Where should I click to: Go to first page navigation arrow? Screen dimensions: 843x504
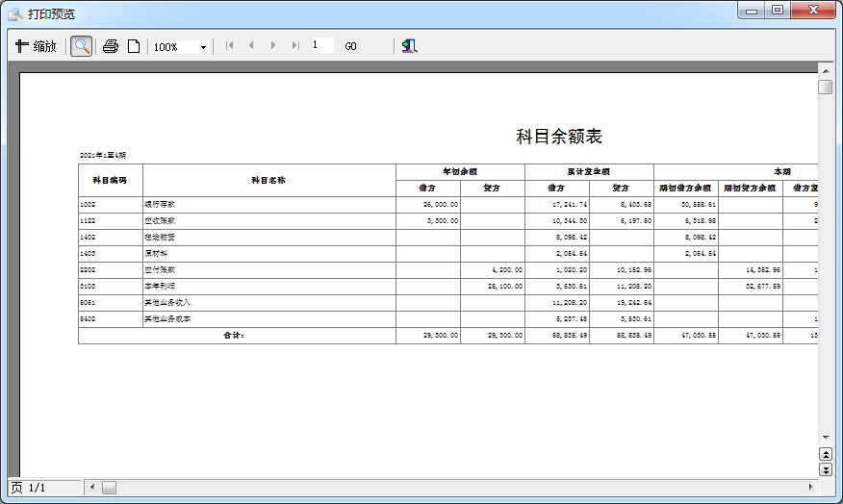tap(229, 46)
